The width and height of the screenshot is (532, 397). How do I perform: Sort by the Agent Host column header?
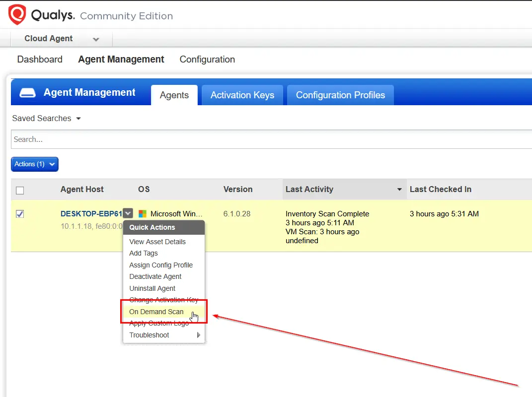tap(82, 190)
